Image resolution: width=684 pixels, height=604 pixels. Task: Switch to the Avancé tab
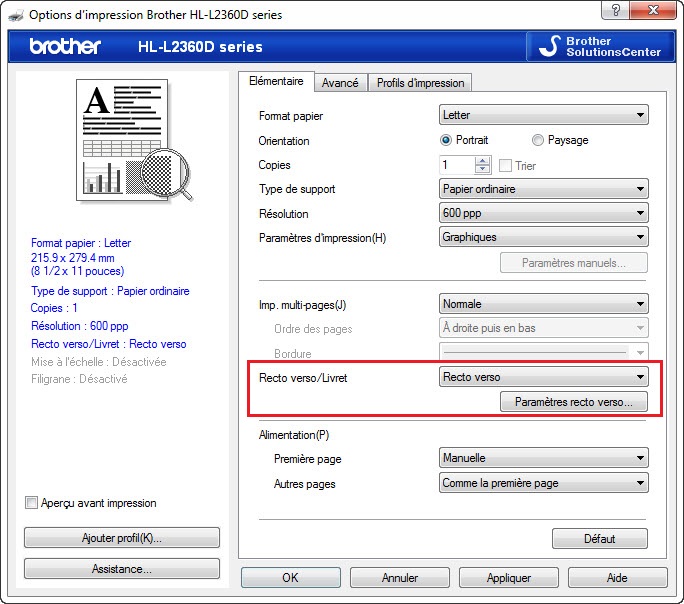coord(340,83)
